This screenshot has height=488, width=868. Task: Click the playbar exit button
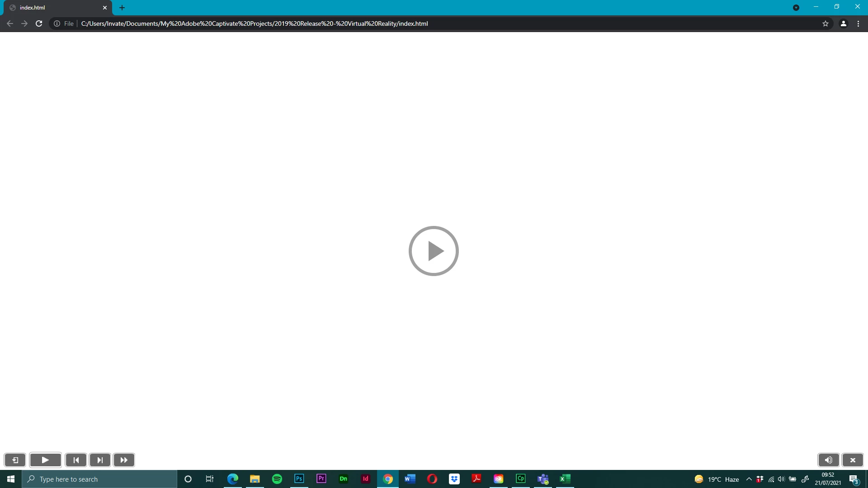tap(15, 460)
